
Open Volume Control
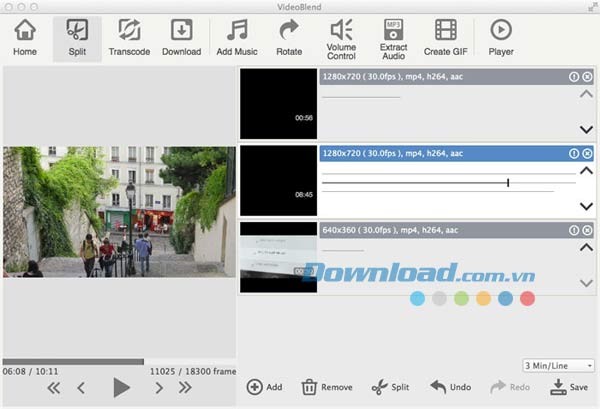point(341,39)
